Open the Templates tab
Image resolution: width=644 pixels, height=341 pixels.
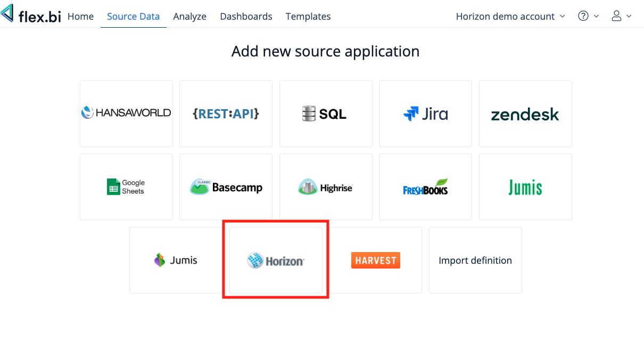(x=308, y=17)
